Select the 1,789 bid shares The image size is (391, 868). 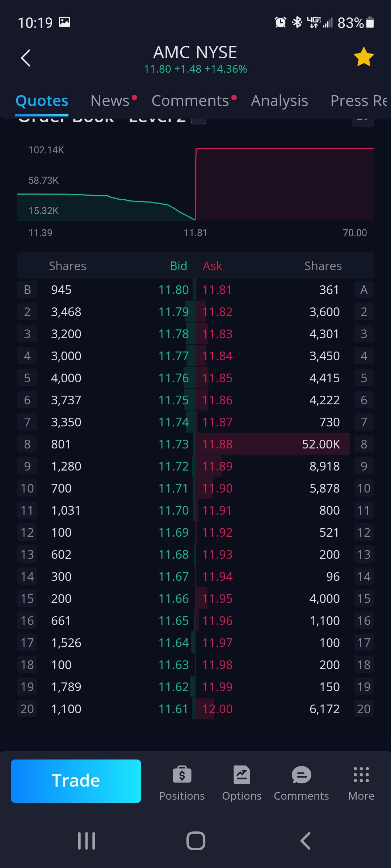[x=66, y=687]
